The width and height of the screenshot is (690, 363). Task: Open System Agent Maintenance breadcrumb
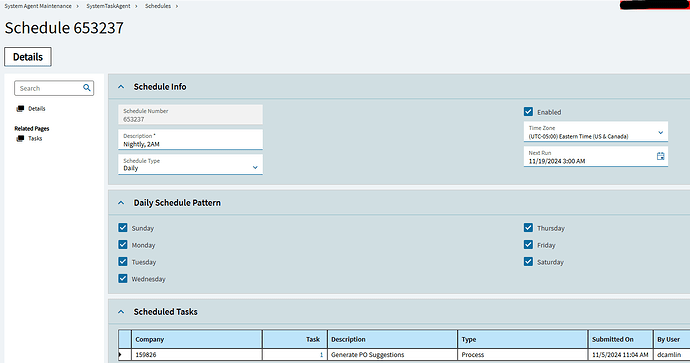[38, 6]
